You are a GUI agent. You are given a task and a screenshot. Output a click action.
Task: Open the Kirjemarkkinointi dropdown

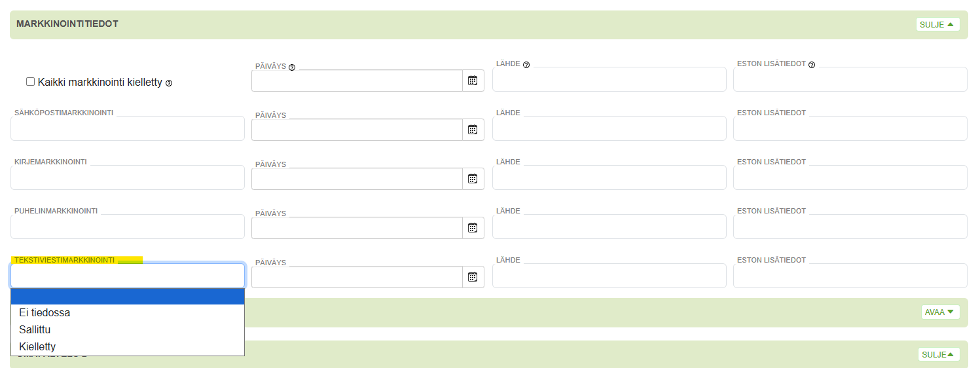click(128, 177)
